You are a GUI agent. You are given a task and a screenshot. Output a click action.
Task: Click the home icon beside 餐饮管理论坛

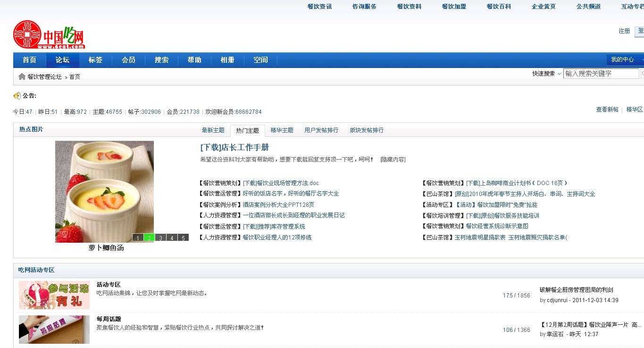coord(22,76)
